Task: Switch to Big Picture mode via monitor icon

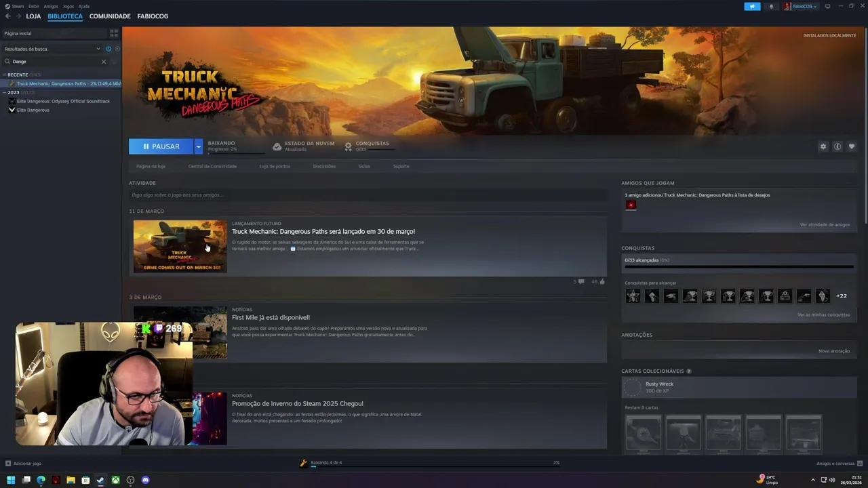Action: click(827, 6)
